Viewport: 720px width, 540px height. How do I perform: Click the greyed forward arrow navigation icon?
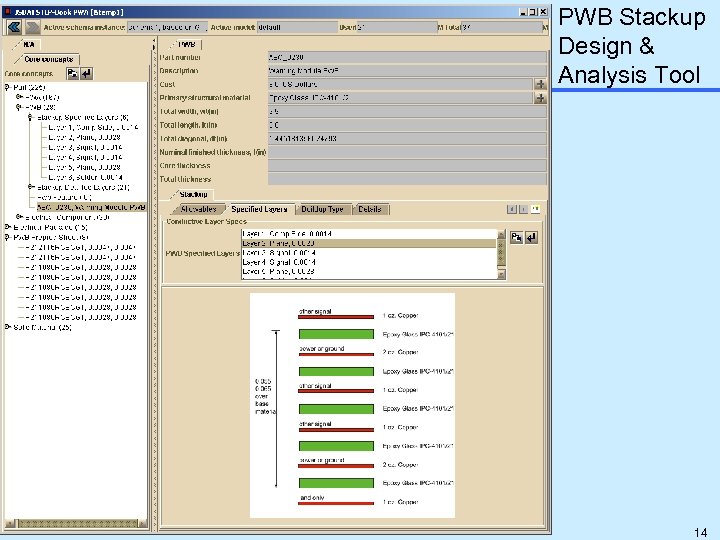(33, 28)
